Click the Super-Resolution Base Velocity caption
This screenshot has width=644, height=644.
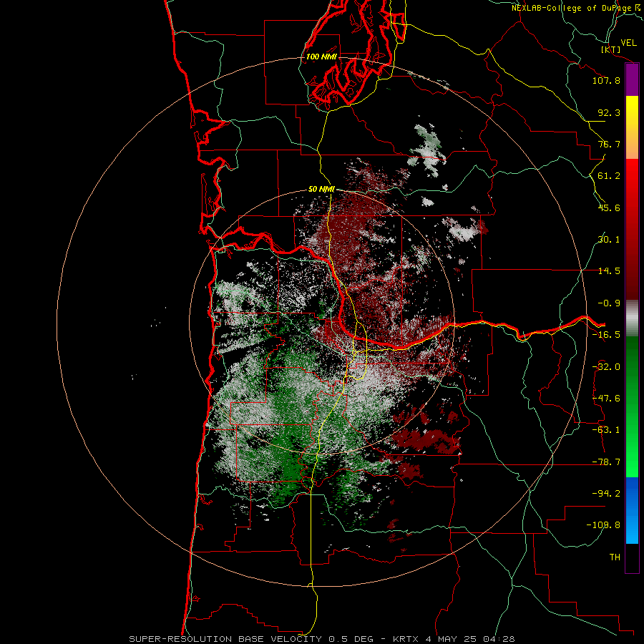[321, 639]
